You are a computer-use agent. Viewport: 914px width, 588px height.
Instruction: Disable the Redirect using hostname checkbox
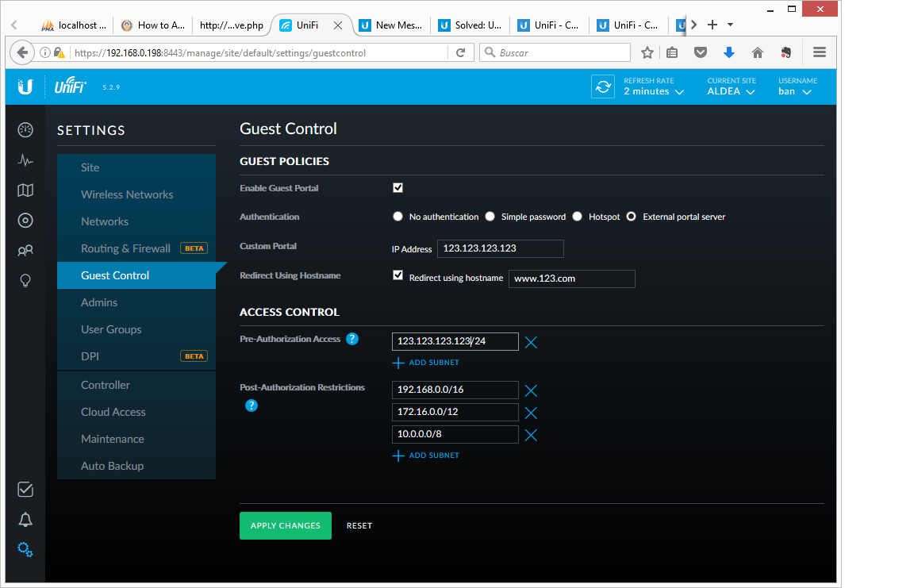pos(398,275)
